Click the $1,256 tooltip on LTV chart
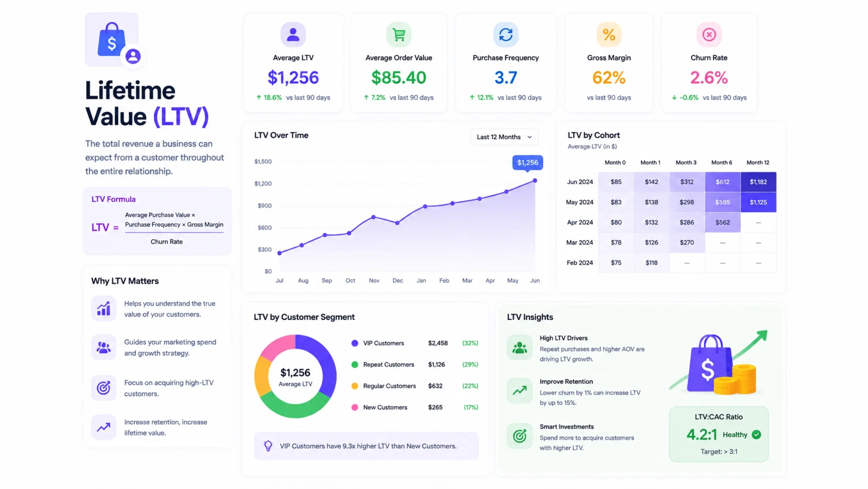This screenshot has height=489, width=868. pos(528,163)
